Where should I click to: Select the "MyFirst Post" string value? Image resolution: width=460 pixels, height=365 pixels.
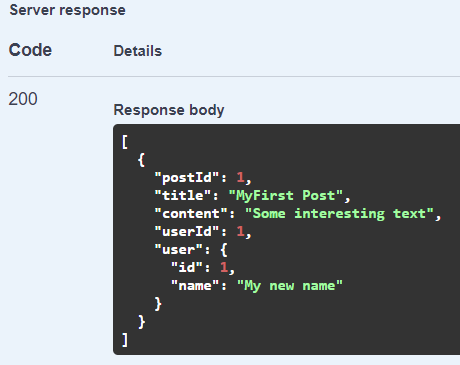pos(286,196)
